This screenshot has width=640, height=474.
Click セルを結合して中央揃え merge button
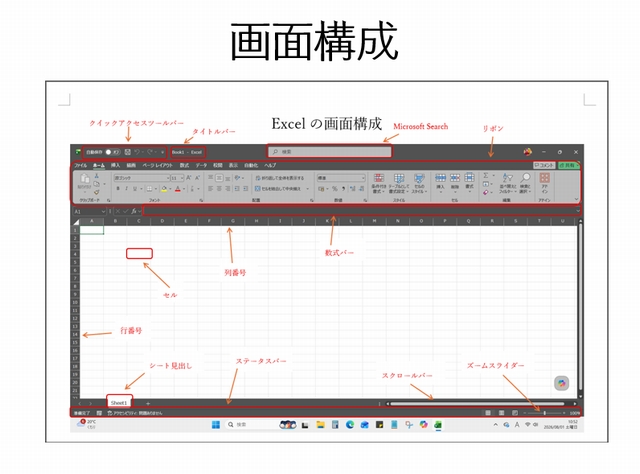279,189
